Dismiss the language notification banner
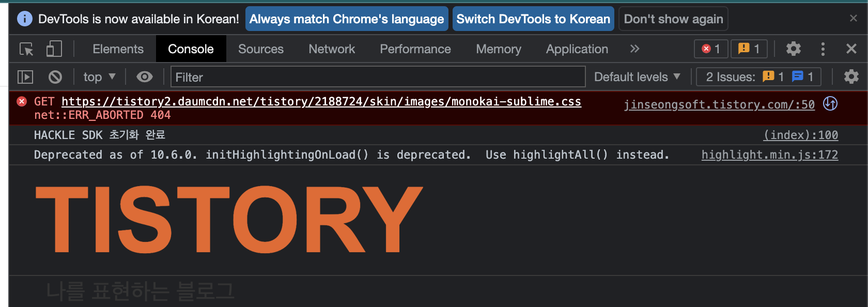The image size is (868, 307). point(854,18)
